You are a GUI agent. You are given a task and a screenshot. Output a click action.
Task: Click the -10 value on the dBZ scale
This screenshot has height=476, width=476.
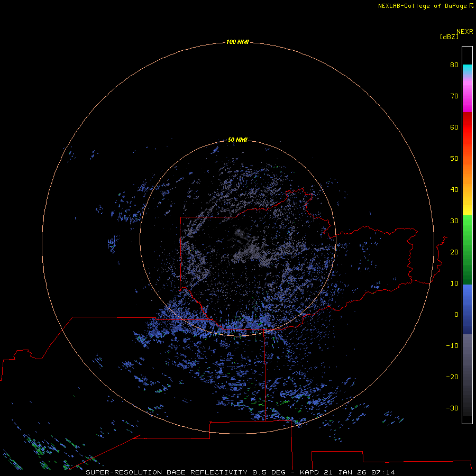pos(452,346)
